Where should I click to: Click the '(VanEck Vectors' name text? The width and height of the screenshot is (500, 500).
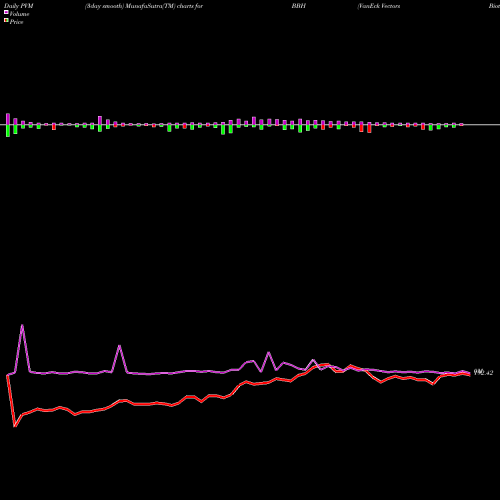pos(379,6)
